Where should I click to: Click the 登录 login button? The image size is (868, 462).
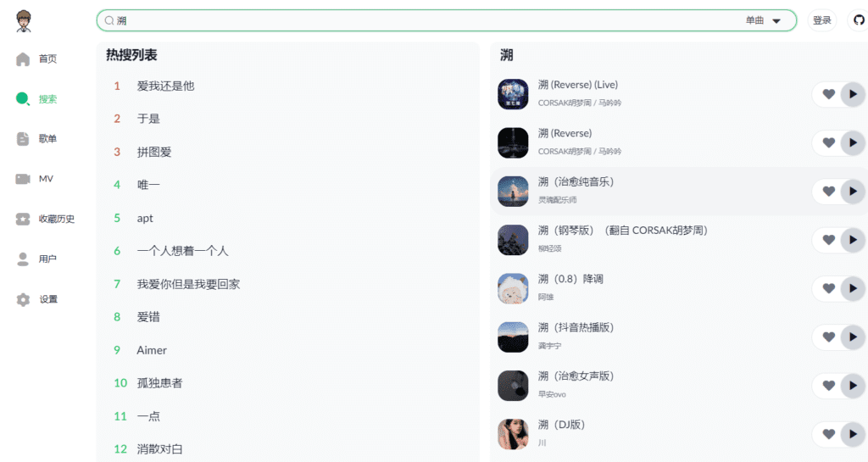(x=822, y=20)
